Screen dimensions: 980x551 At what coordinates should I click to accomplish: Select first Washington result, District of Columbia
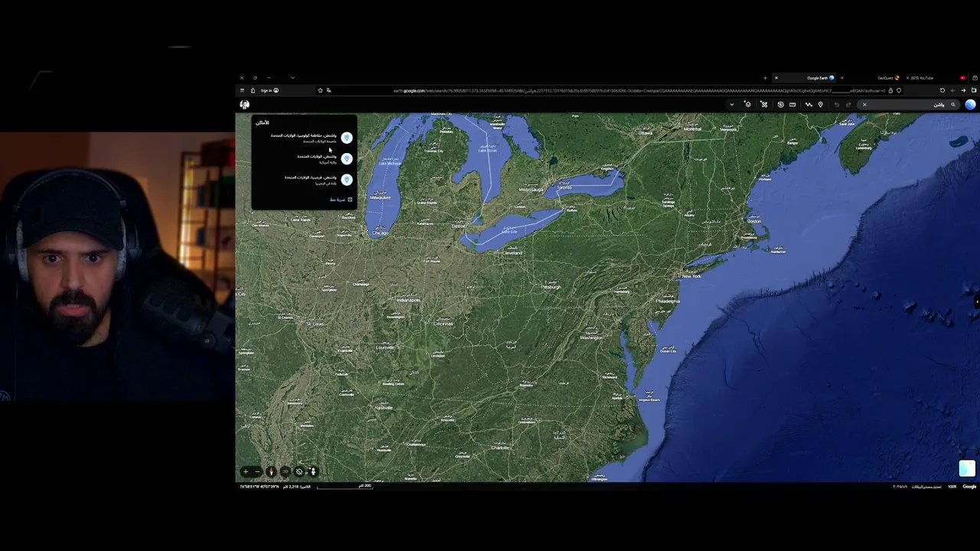[303, 138]
